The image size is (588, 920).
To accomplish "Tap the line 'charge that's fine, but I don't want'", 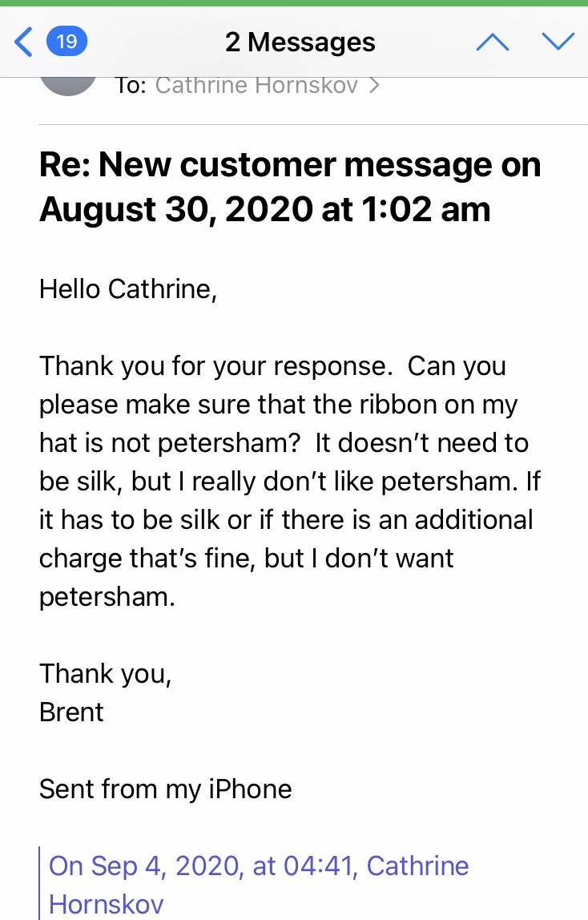I will pyautogui.click(x=246, y=559).
